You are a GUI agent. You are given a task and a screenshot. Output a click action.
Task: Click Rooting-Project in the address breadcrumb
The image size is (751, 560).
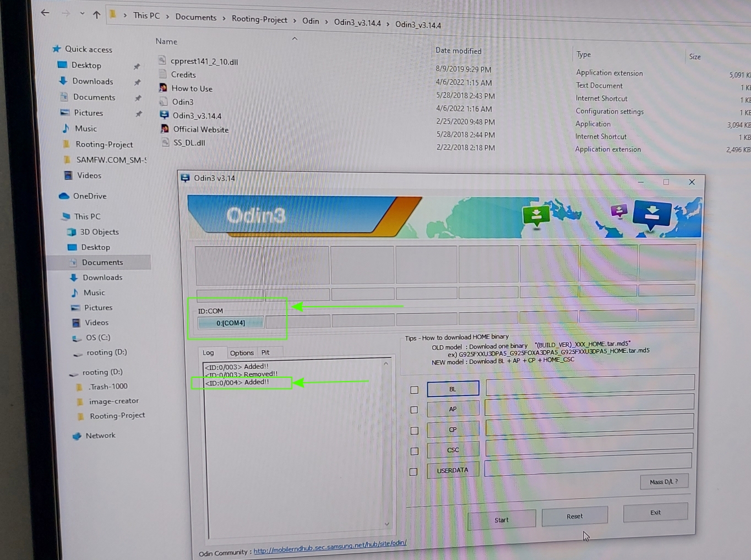(259, 19)
